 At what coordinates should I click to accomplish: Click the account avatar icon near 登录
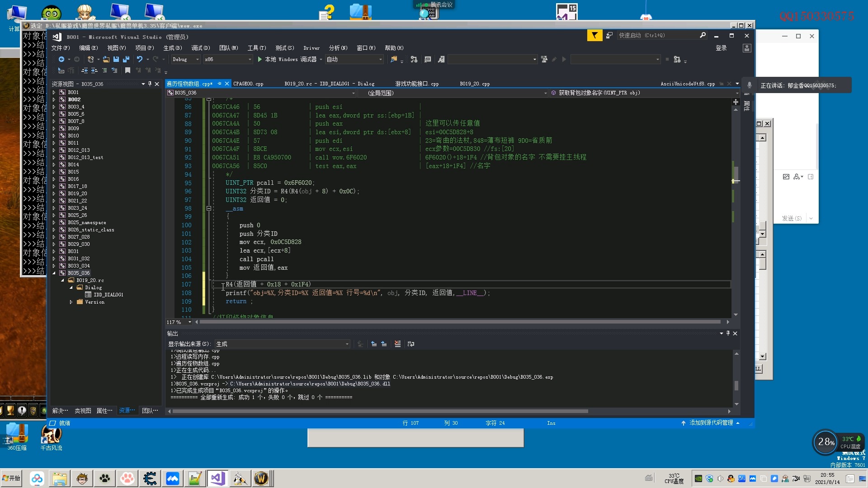tap(747, 48)
